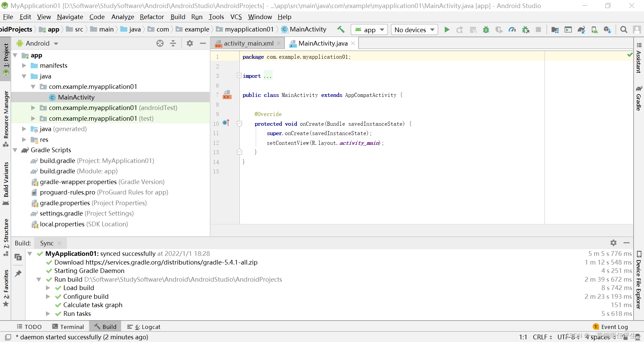Open the Android view dropdown in Project panel

[38, 43]
